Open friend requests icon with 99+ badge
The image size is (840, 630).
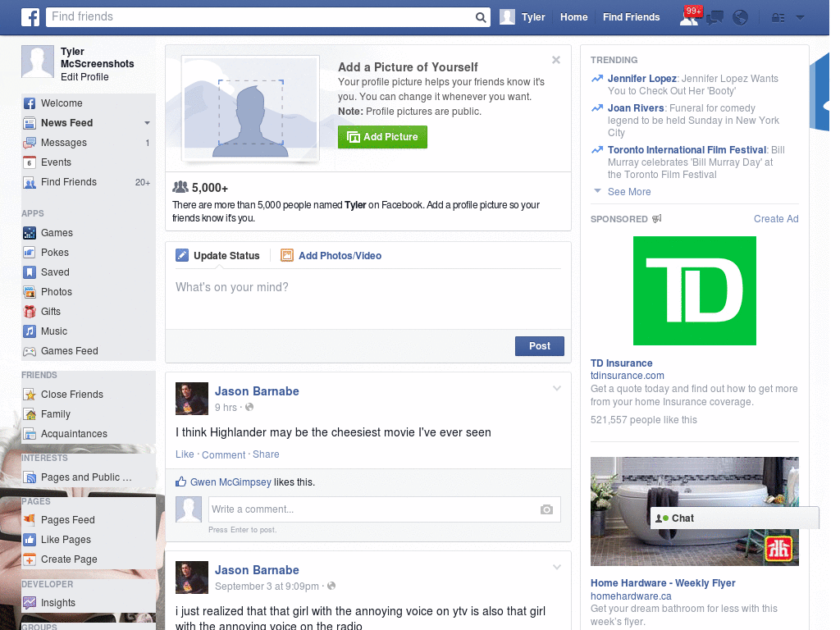tap(690, 17)
